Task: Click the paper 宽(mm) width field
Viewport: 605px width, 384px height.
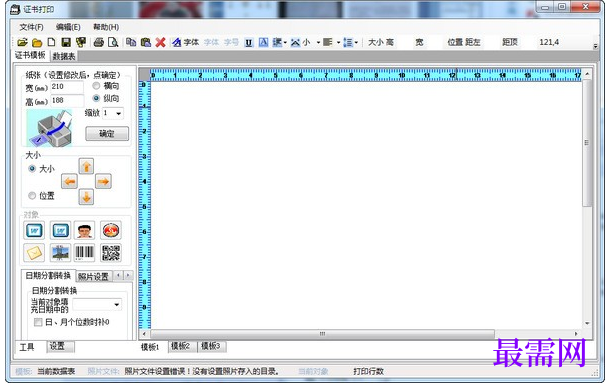Action: pos(67,87)
